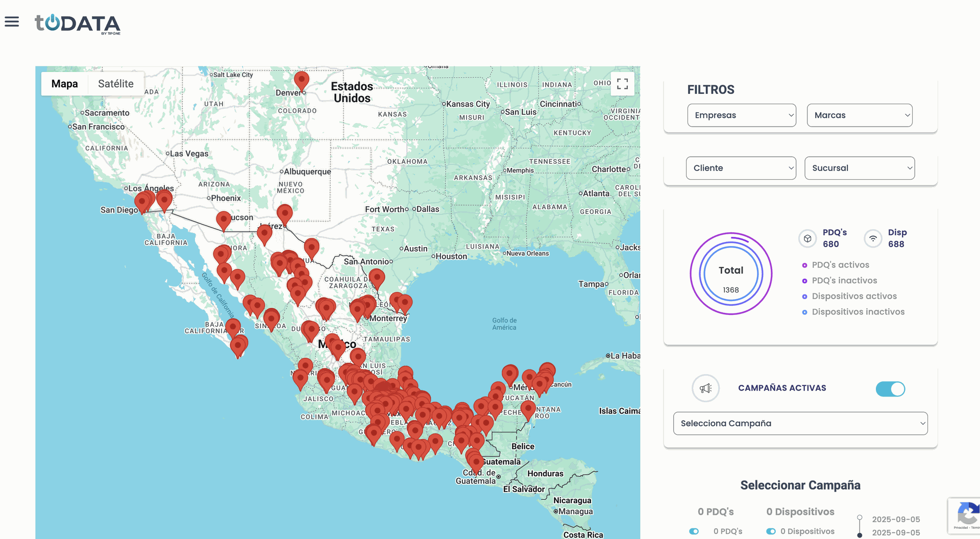Click the map pin near Denver

point(302,81)
